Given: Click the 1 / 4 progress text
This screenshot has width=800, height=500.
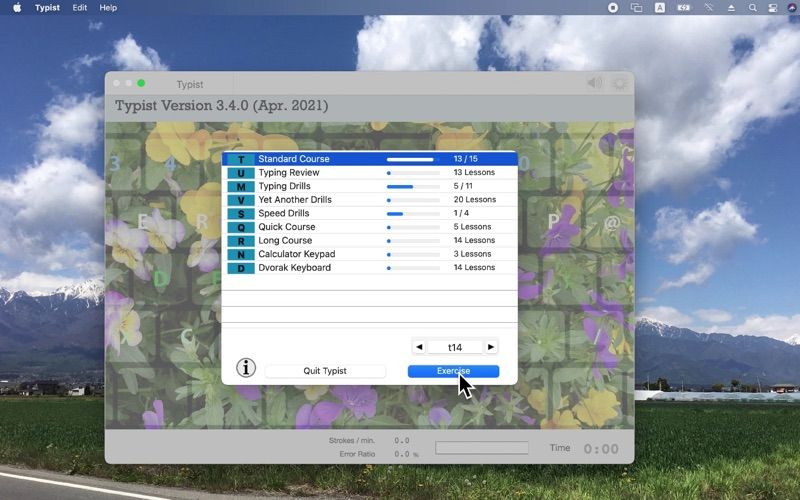Looking at the screenshot, I should click(461, 213).
